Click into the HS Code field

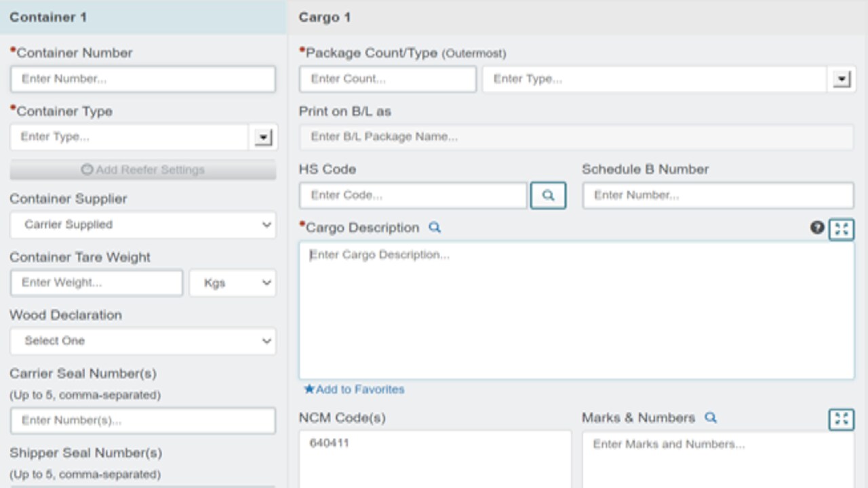click(412, 195)
